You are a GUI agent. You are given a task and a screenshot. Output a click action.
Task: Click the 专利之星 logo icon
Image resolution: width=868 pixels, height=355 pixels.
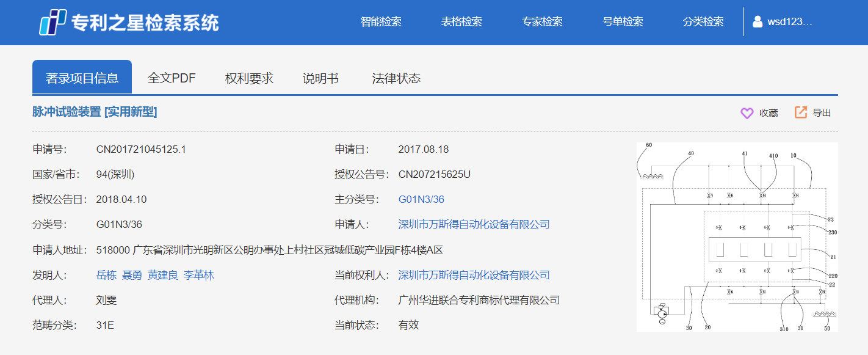click(52, 23)
